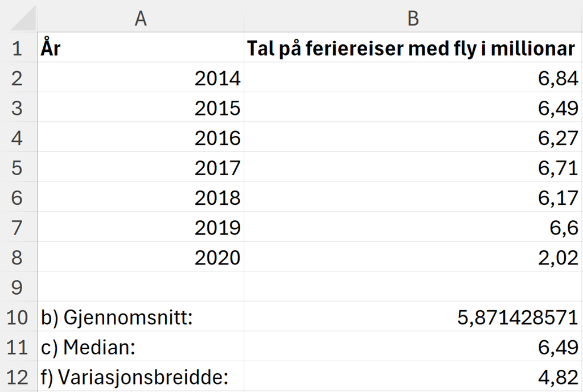Select the cell showing value 2,02
Image resolution: width=583 pixels, height=392 pixels.
(413, 257)
